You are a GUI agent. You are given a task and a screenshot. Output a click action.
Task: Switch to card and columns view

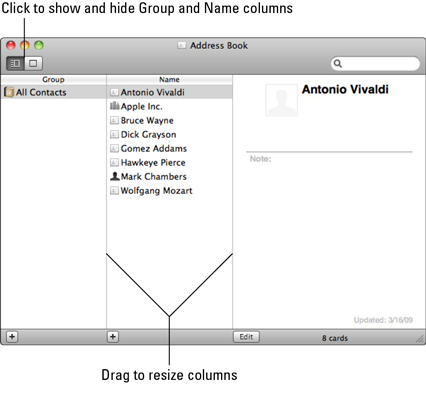tap(15, 63)
